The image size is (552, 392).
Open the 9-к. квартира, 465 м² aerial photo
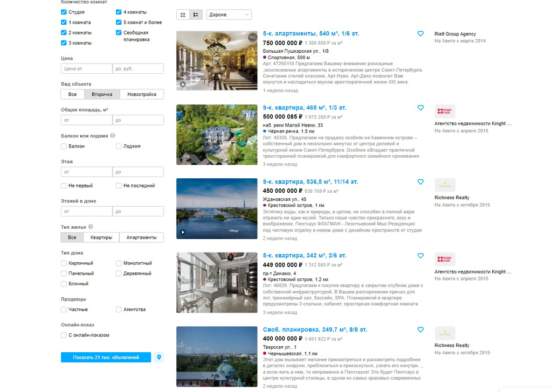pyautogui.click(x=217, y=135)
